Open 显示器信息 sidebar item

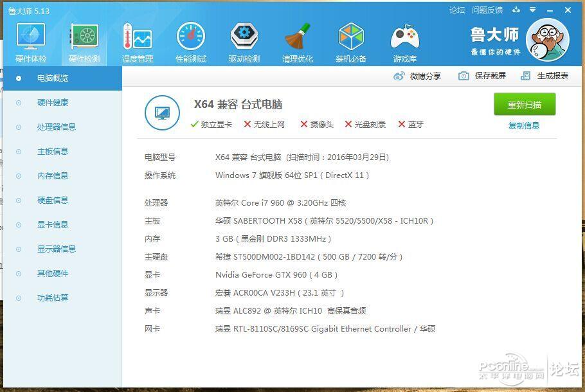tap(63, 249)
